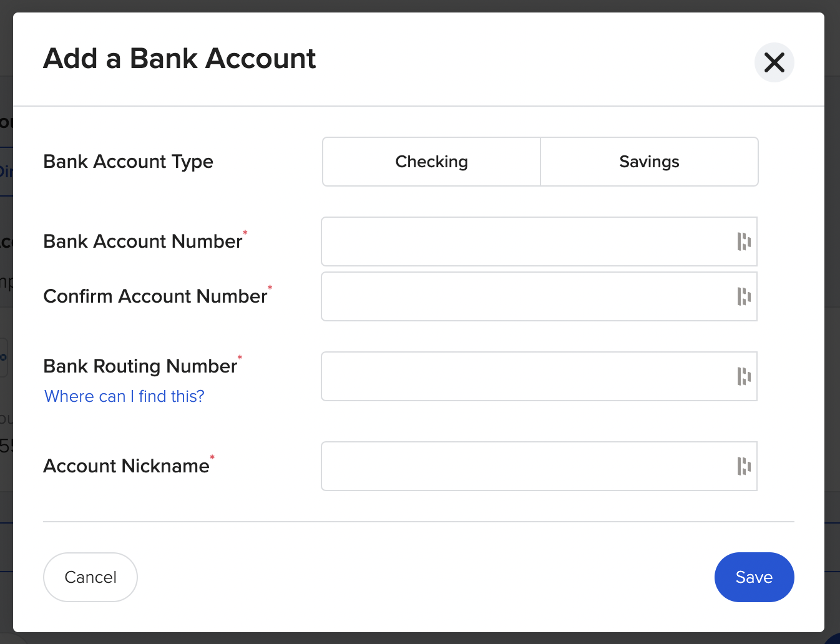
Task: Open the 'Where can I find this?' link
Action: [124, 396]
